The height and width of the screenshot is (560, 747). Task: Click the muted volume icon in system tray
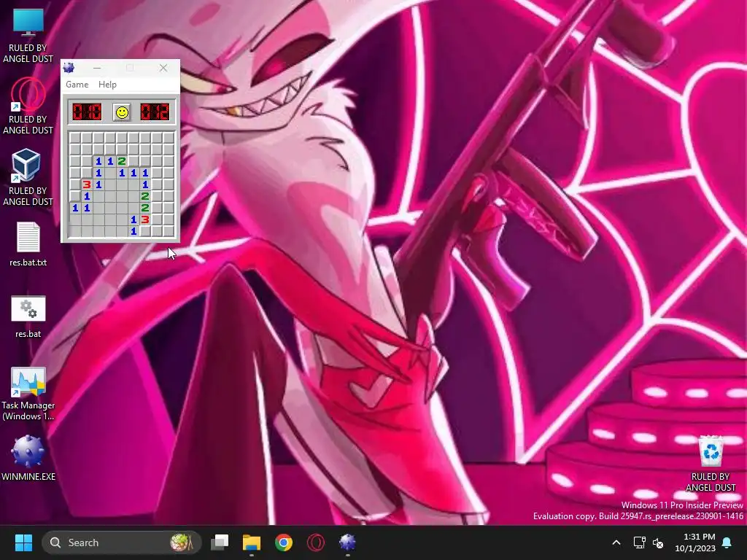click(658, 542)
